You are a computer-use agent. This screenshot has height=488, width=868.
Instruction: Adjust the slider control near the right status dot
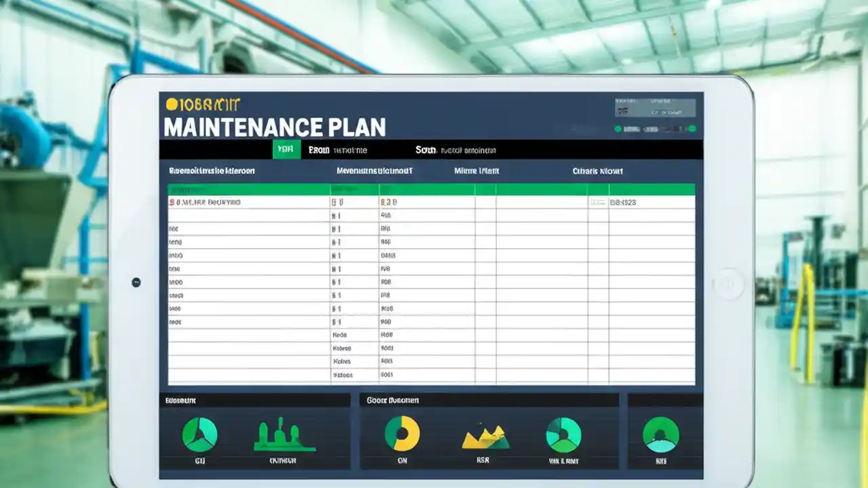pos(670,129)
